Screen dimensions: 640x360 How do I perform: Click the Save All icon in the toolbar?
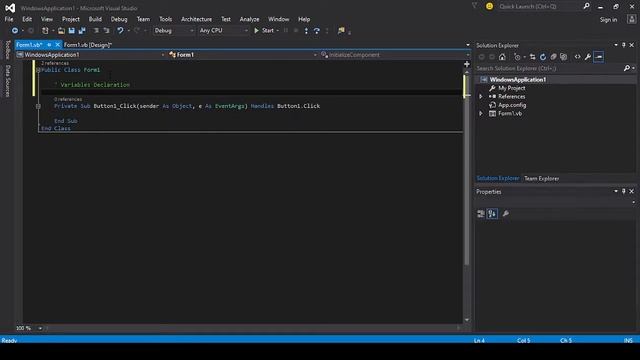(x=82, y=31)
